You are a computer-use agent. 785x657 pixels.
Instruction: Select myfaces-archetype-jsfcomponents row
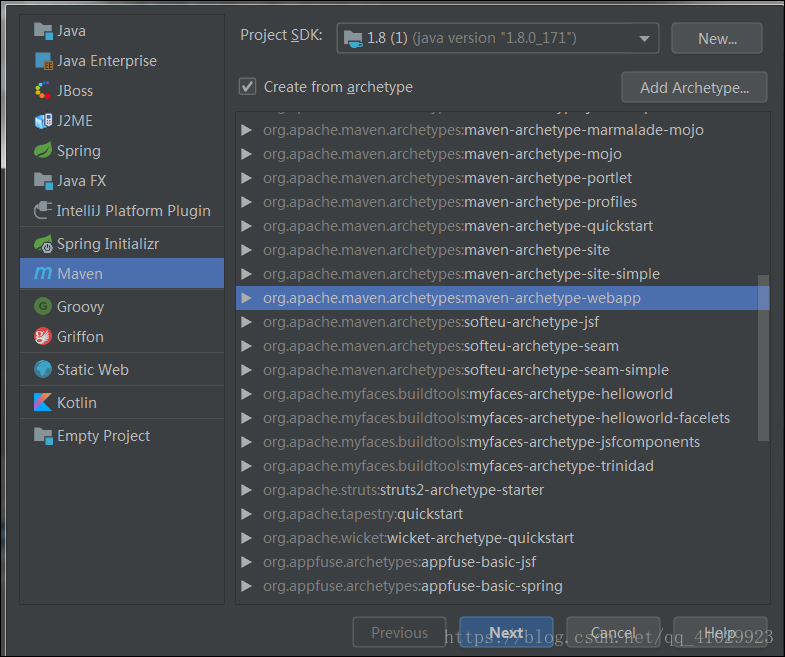[x=503, y=442]
